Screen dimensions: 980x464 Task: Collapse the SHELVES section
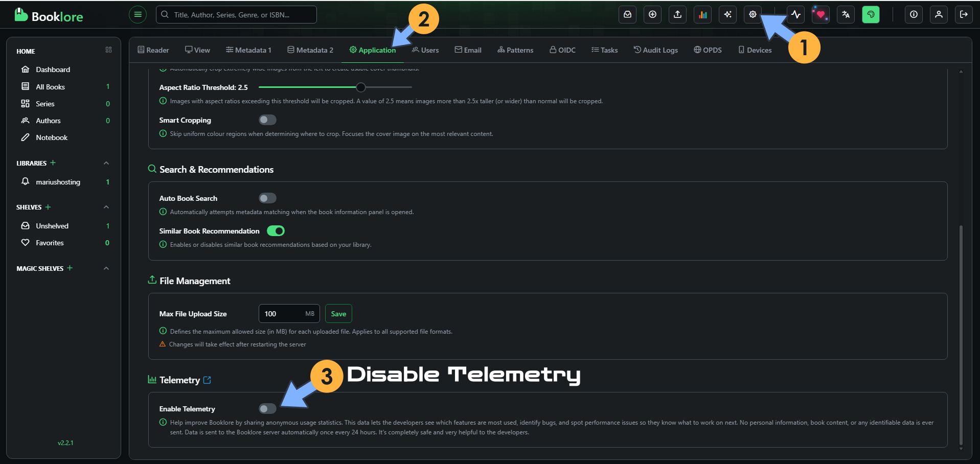click(106, 207)
